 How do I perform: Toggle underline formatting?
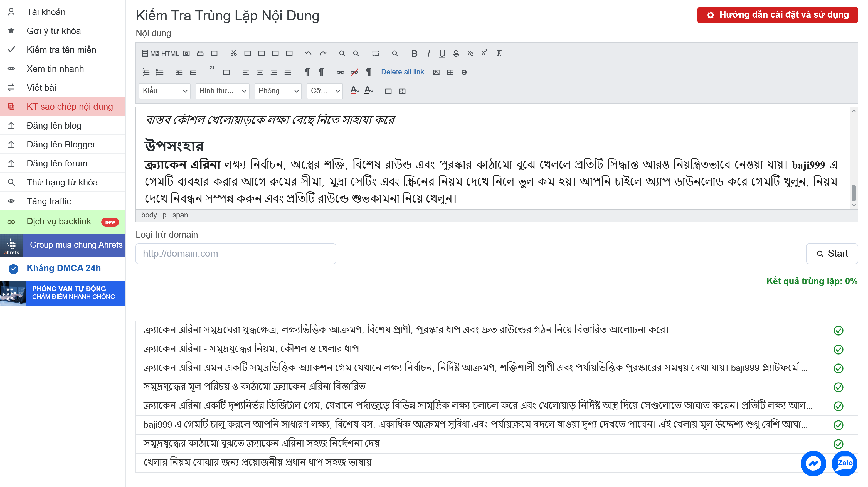(x=442, y=54)
